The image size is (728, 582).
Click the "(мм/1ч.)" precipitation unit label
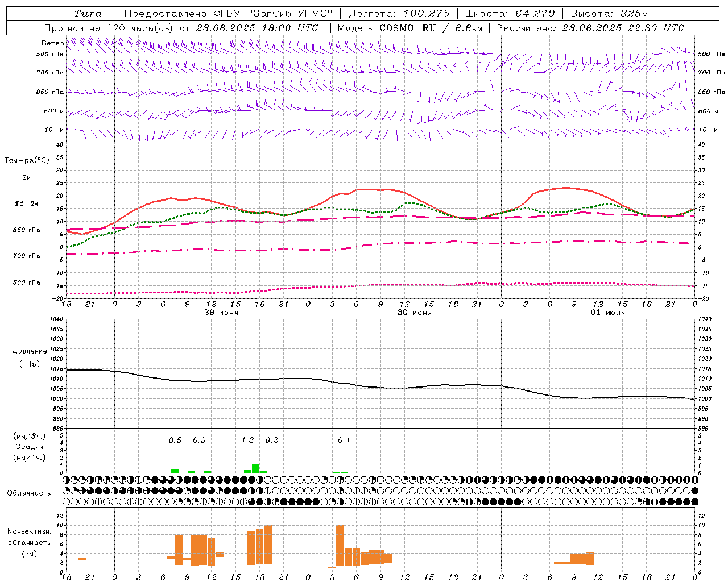coord(29,458)
